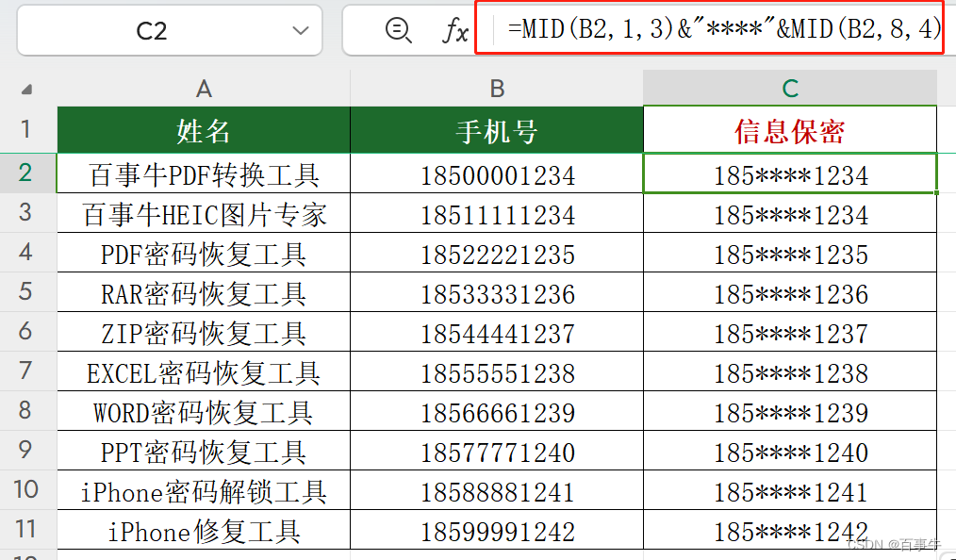Click phone number 18522221235
This screenshot has width=956, height=560.
tap(497, 253)
